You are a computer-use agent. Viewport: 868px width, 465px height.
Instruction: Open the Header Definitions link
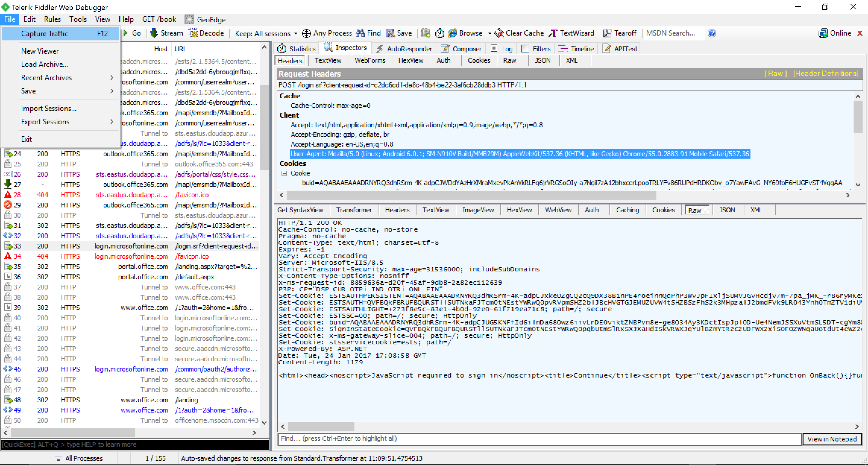(x=826, y=74)
